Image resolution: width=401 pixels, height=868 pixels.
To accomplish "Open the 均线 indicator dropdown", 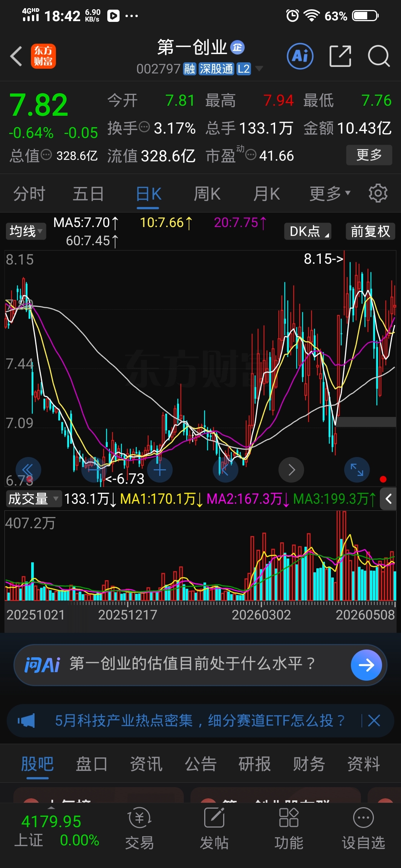I will coord(26,231).
